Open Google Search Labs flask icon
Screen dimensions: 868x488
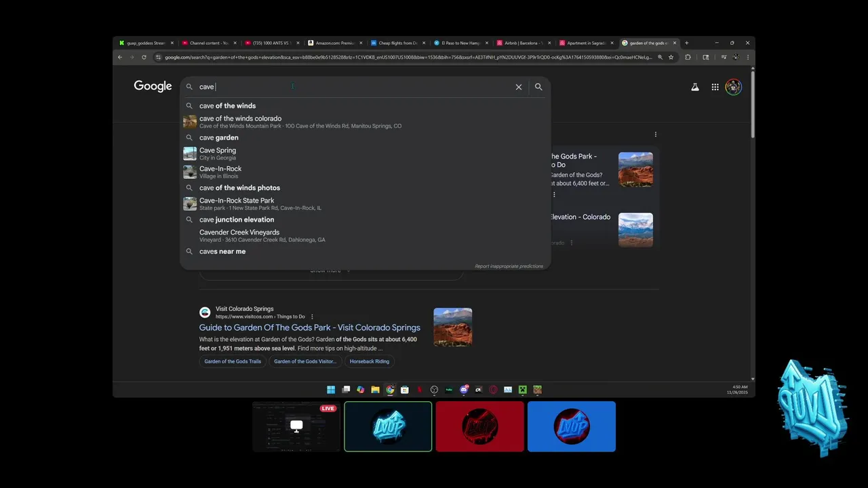[695, 87]
